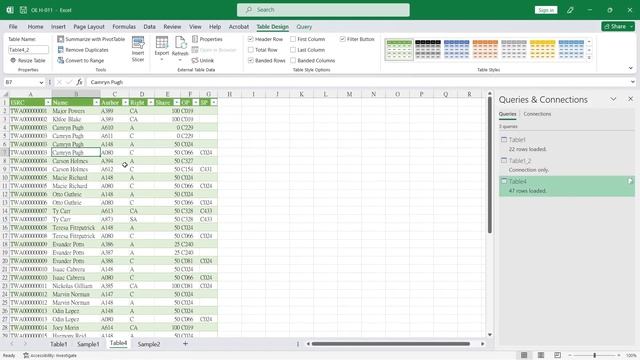Enable the First Column checkbox
The height and width of the screenshot is (360, 640).
click(x=293, y=39)
